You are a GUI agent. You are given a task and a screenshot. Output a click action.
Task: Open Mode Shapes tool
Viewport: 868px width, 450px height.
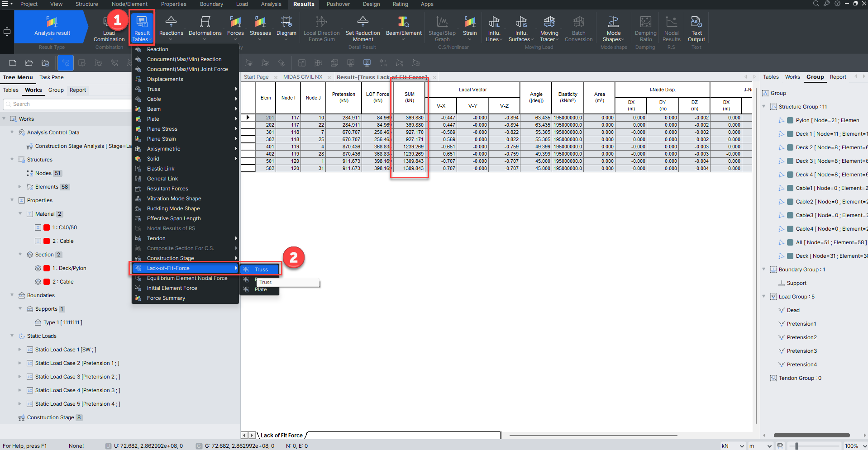(x=614, y=28)
